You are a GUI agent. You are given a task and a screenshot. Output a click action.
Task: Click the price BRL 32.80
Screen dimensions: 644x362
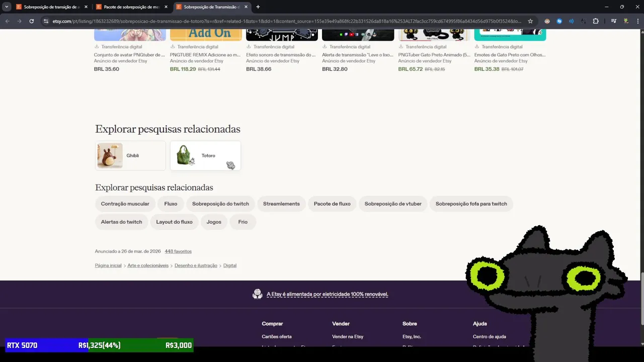pos(335,69)
